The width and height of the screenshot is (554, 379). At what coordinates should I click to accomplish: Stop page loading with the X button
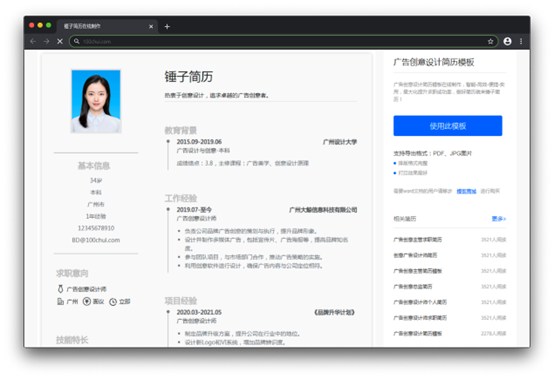60,41
